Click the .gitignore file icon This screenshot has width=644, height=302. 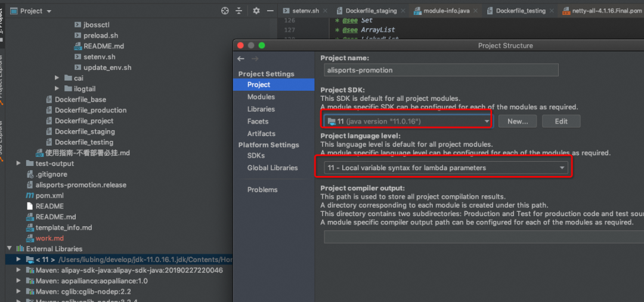point(30,174)
